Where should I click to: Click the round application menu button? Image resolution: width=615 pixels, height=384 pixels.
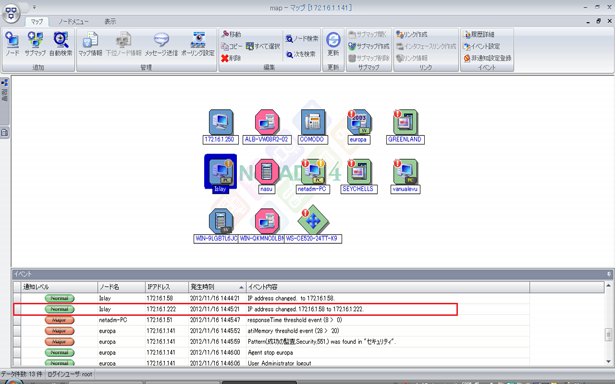(12, 13)
